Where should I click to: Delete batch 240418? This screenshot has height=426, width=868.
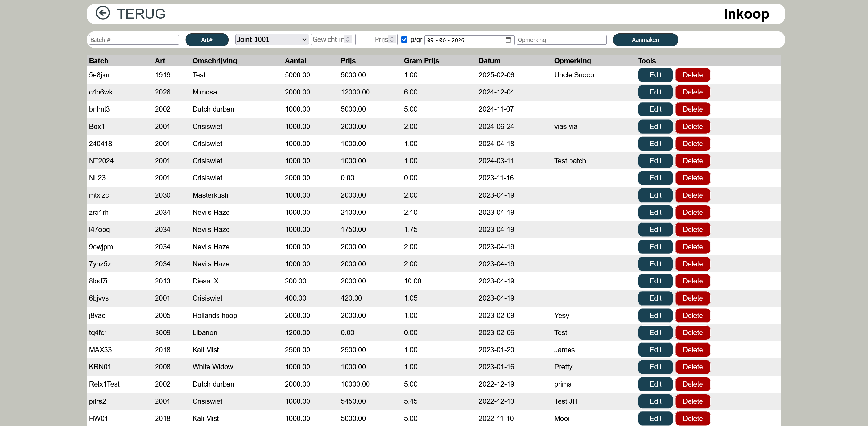[x=692, y=144]
